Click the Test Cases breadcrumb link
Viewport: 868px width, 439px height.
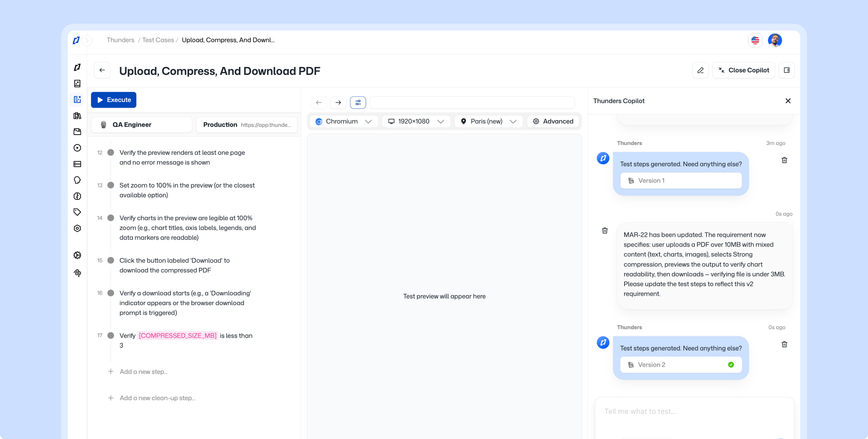pos(158,40)
